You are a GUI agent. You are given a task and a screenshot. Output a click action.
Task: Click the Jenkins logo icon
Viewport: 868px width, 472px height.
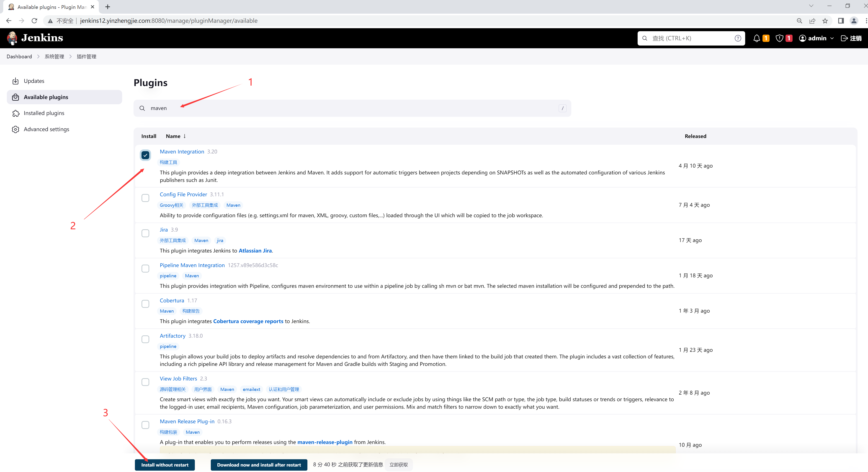[x=13, y=38]
